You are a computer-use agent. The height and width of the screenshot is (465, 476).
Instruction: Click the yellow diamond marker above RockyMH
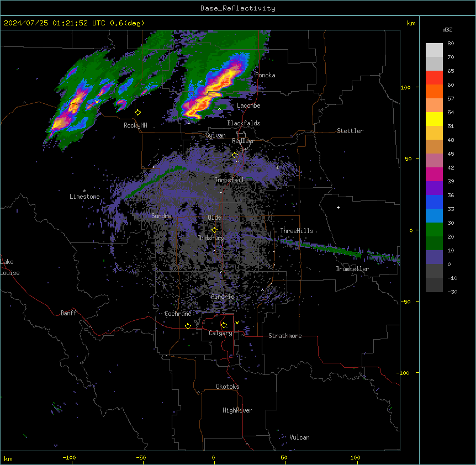138,113
